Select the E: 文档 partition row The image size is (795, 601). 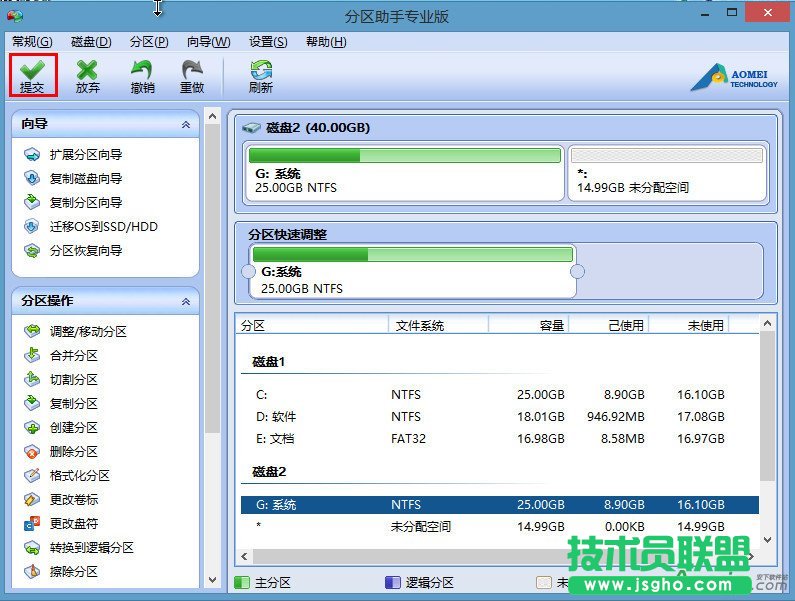499,439
